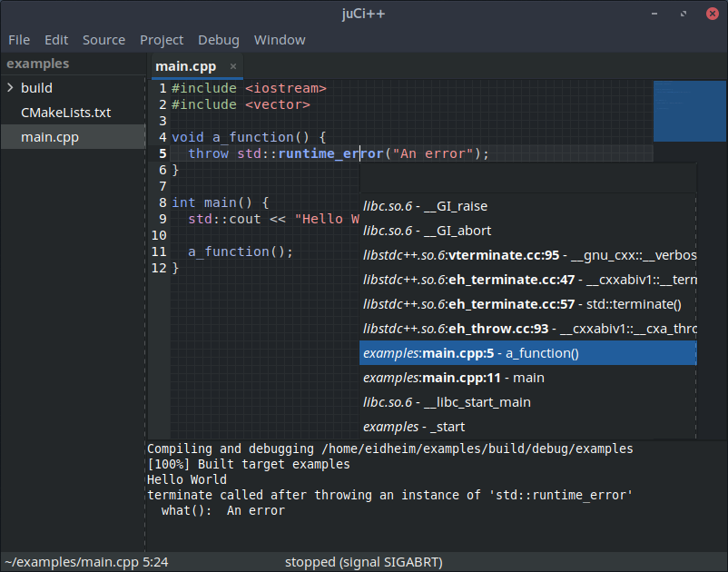
Task: Click the search field above the backtrace list
Action: tap(527, 179)
